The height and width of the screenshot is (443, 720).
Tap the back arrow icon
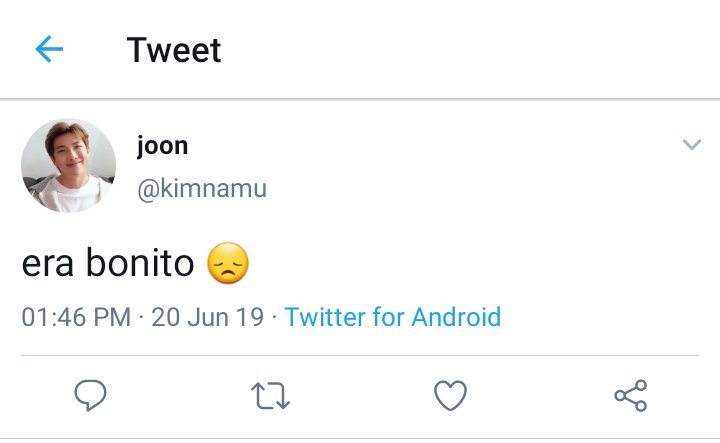tap(49, 50)
